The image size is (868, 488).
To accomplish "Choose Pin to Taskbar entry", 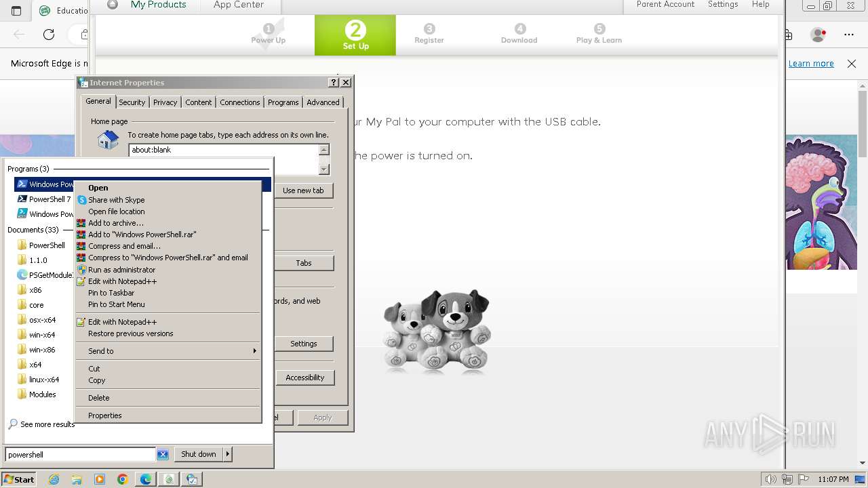I will (111, 293).
